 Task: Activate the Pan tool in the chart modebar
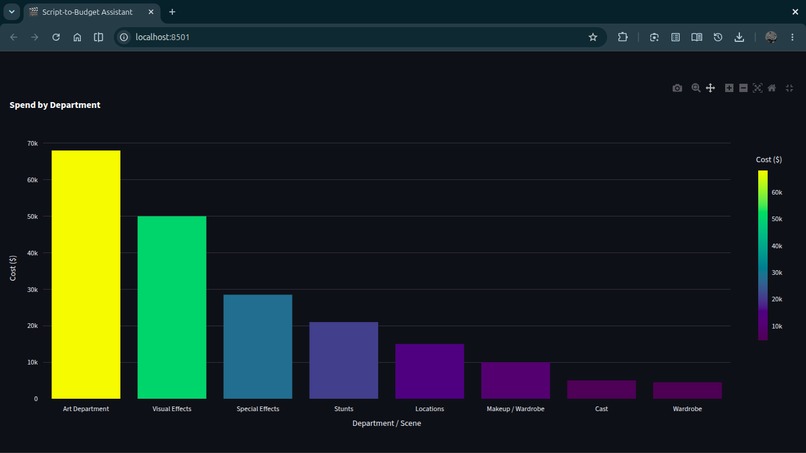coord(710,88)
